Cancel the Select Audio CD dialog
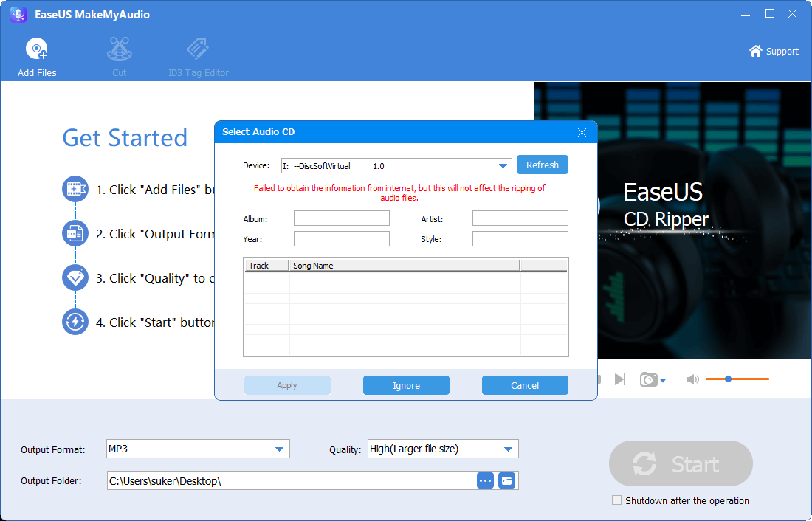 tap(525, 385)
